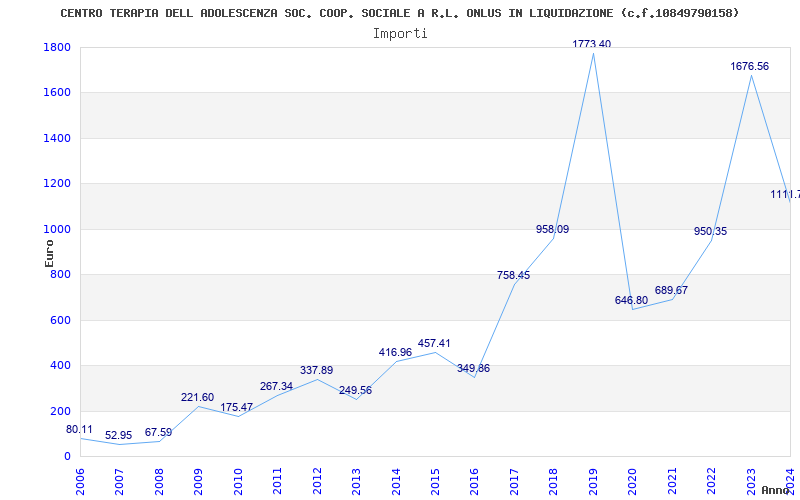
Task: Select the 457.41 data label
Action: (x=434, y=343)
